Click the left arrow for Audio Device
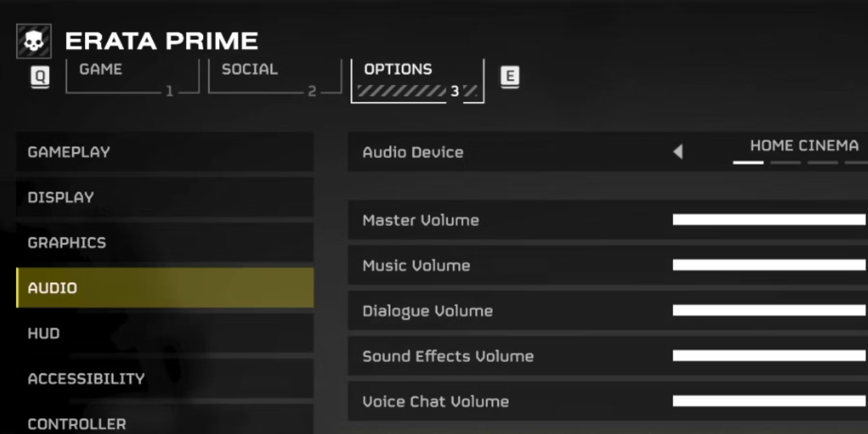 (x=678, y=151)
